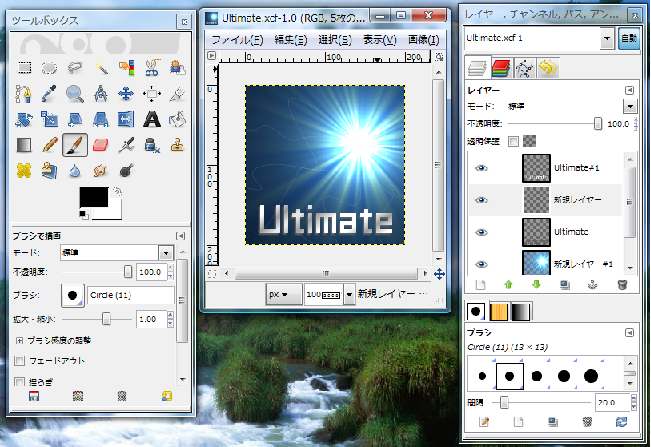651x447 pixels.
Task: Open the ファイル(F) menu
Action: coord(237,40)
